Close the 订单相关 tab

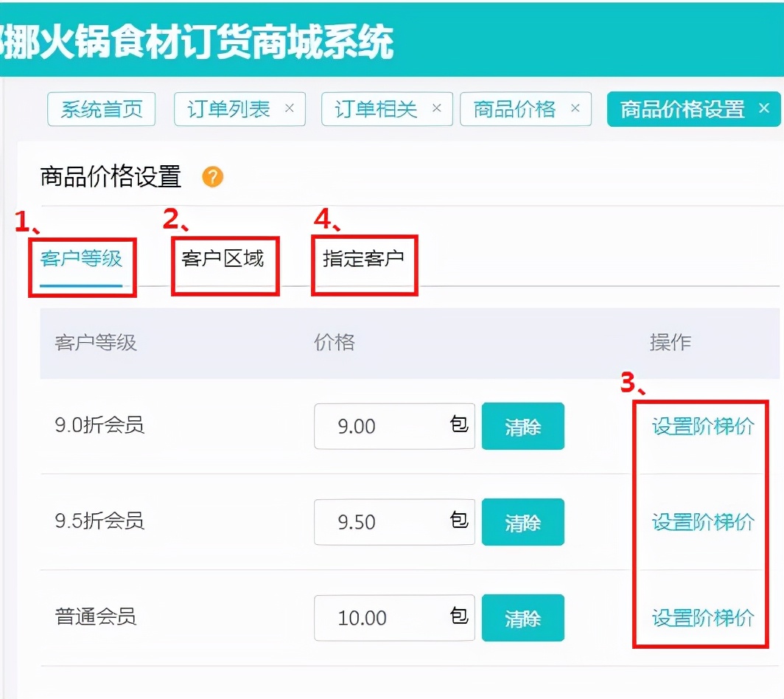(x=437, y=108)
